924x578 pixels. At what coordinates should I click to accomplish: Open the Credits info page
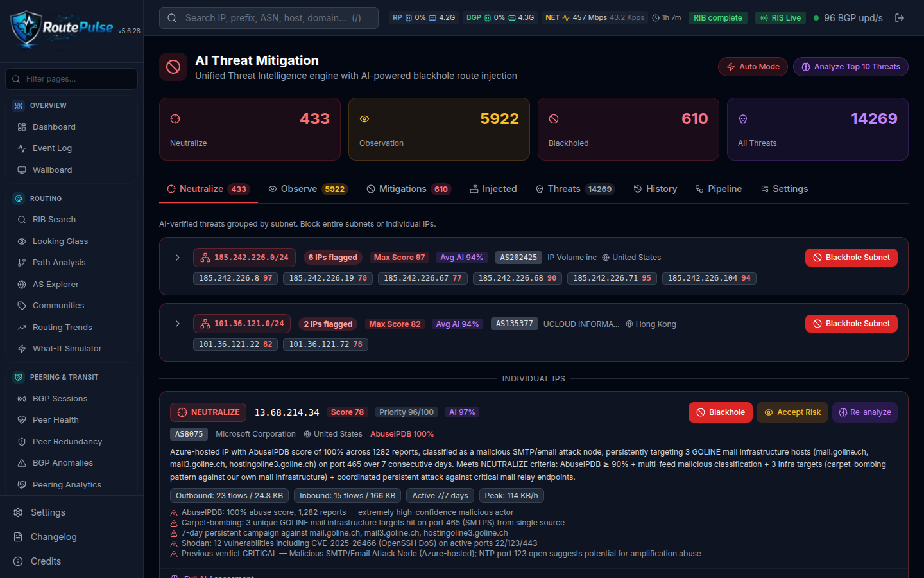46,561
